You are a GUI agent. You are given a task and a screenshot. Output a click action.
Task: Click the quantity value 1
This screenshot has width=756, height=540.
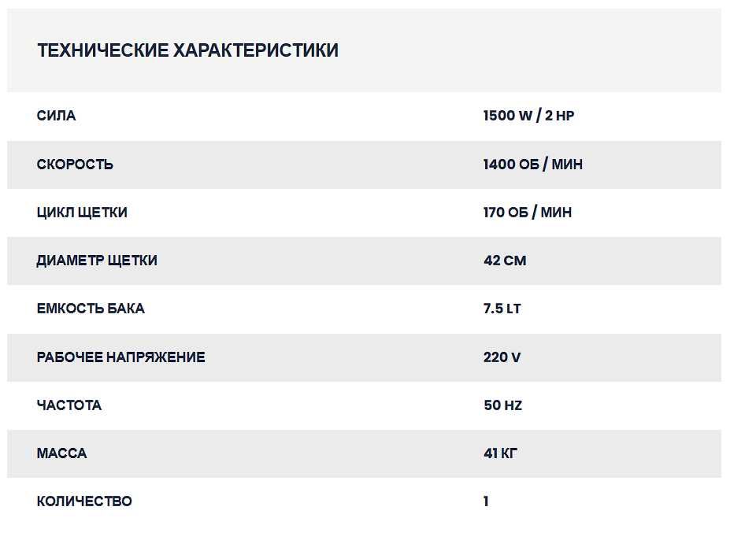pos(486,501)
